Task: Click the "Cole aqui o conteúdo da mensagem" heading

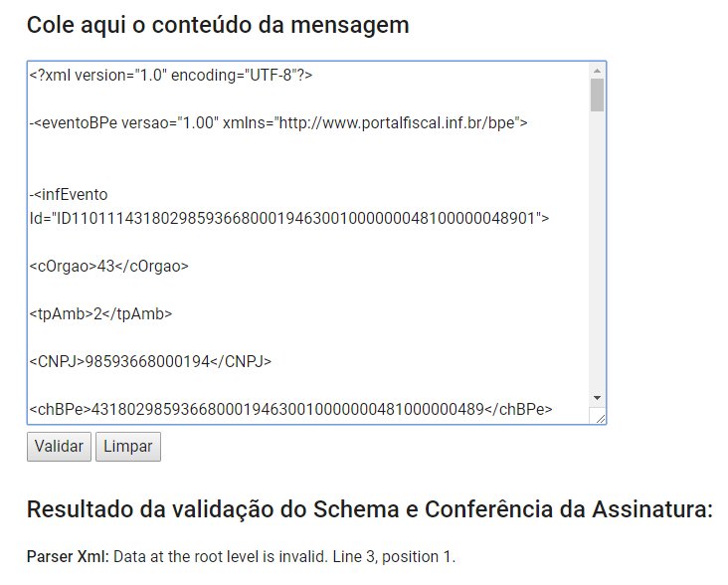Action: (x=218, y=25)
